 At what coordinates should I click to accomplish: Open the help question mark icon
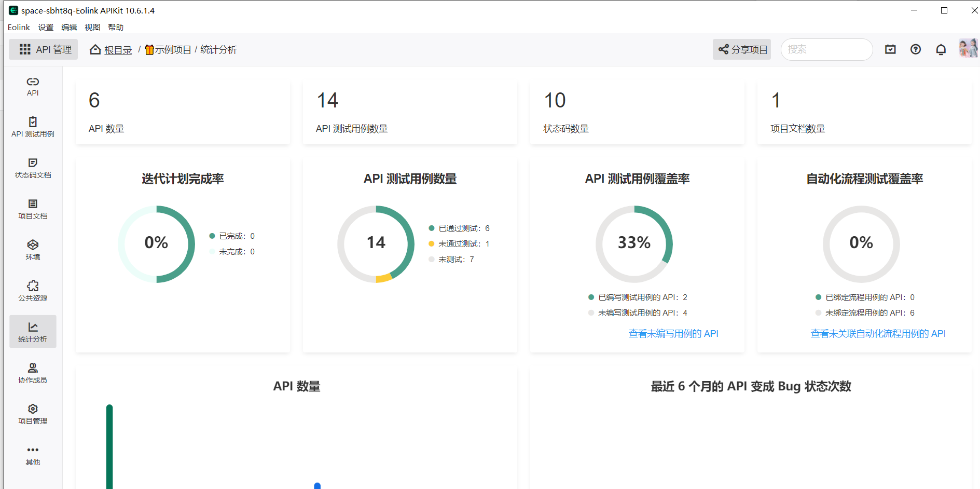coord(916,49)
